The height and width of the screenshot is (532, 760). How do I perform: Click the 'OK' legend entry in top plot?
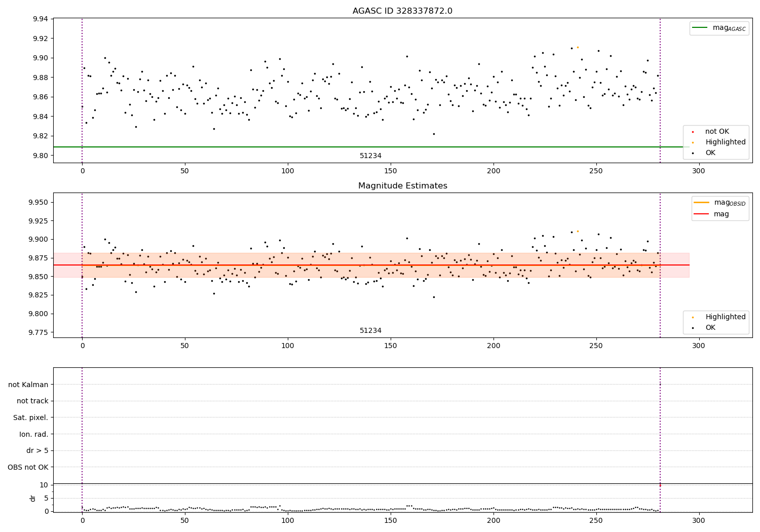pyautogui.click(x=710, y=153)
